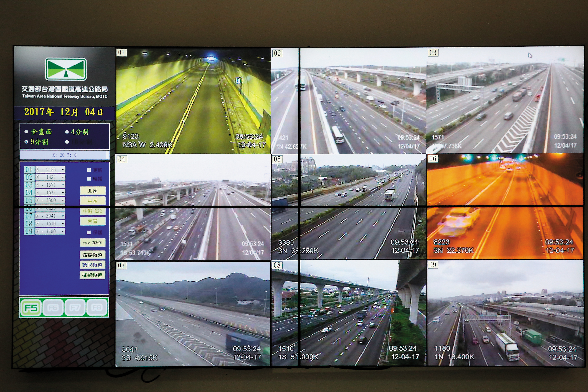
Task: Toggle the 輪播 checkbox
Action: click(89, 179)
